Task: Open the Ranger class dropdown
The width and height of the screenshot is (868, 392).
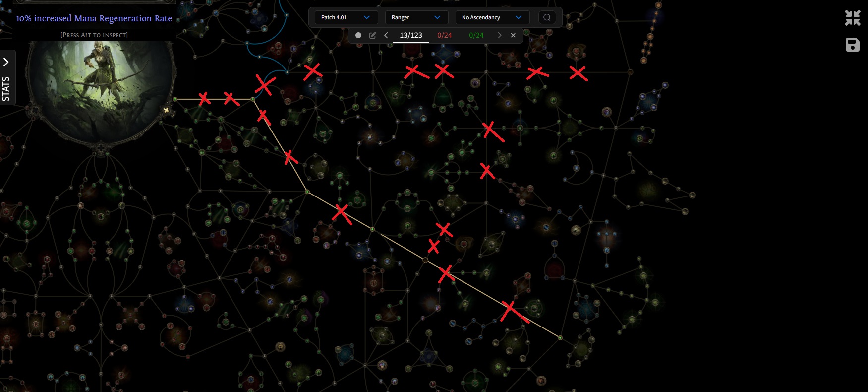Action: 416,17
